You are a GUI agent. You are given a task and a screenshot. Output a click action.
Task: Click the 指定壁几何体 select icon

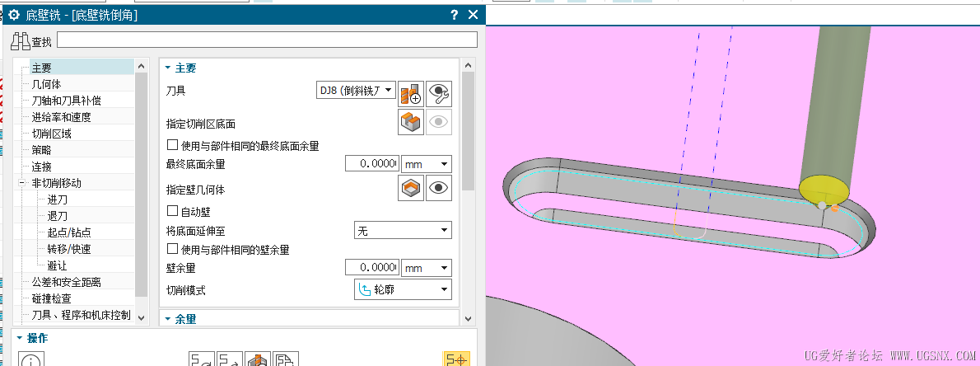tap(411, 188)
